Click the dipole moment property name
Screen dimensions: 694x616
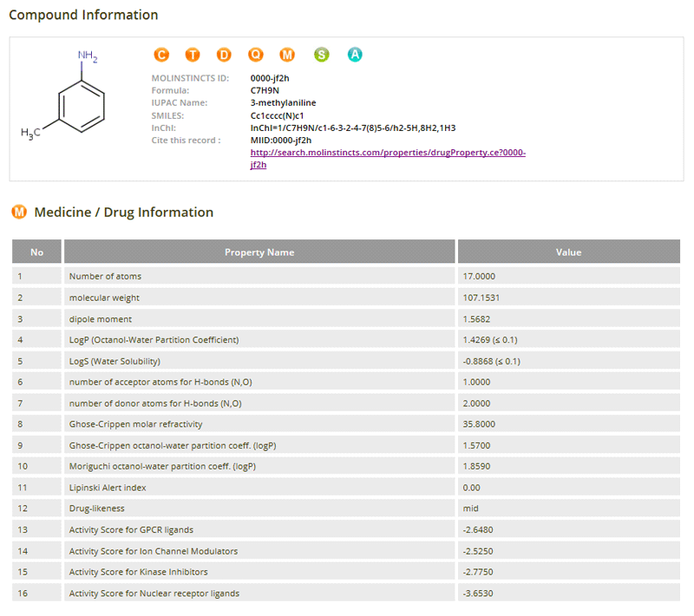coord(101,319)
